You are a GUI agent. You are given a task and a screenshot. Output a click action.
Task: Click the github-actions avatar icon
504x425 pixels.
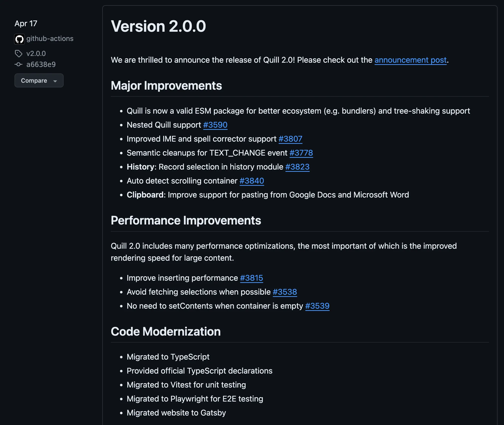pyautogui.click(x=19, y=39)
